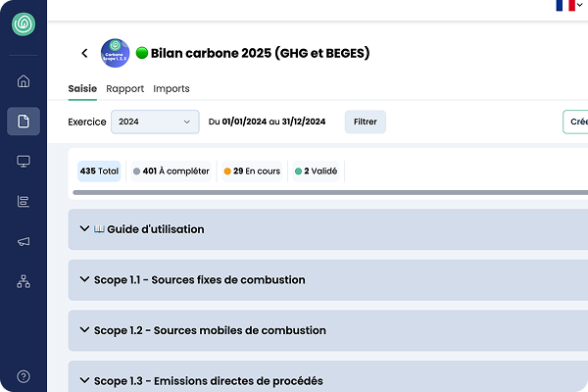Screen dimensions: 588x392
Task: Click the bar list icon in sidebar
Action: click(24, 202)
